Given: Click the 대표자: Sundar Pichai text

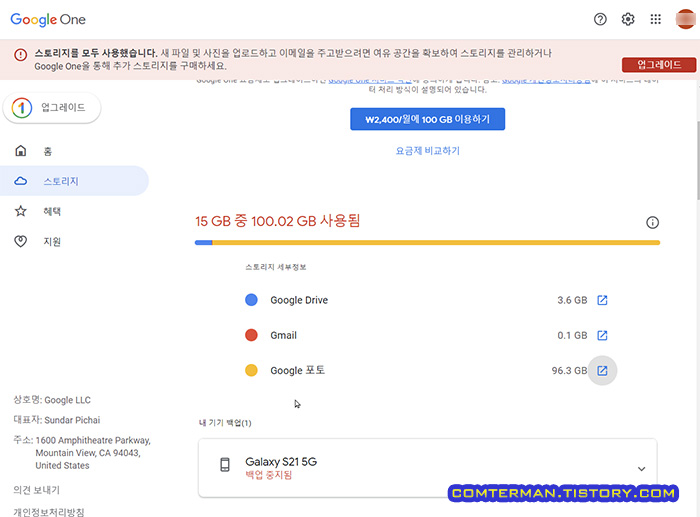Looking at the screenshot, I should 57,420.
